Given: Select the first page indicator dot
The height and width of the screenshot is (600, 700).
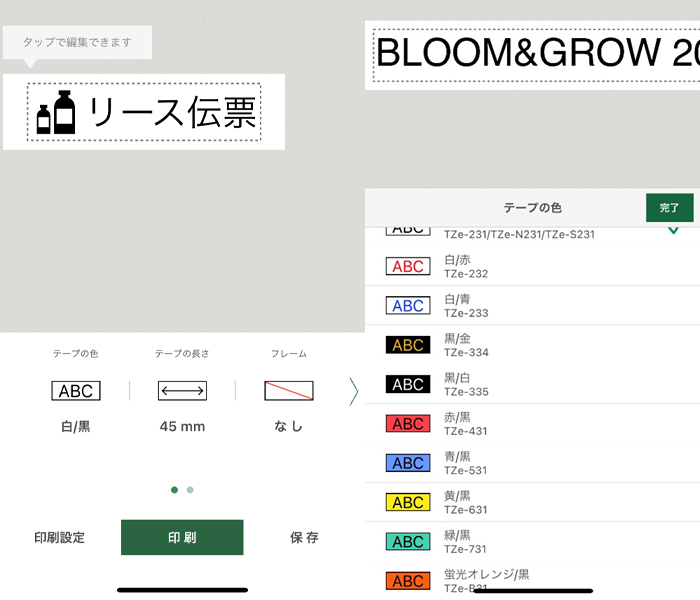Looking at the screenshot, I should [175, 490].
